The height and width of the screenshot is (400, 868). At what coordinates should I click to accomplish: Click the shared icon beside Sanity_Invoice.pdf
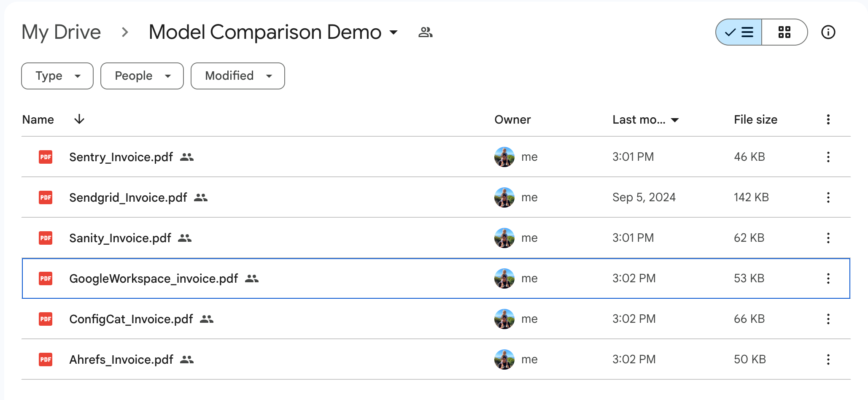pos(185,238)
